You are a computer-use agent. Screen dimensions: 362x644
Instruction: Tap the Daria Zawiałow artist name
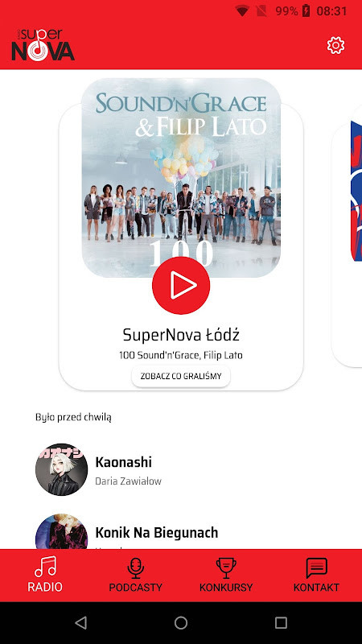[129, 481]
